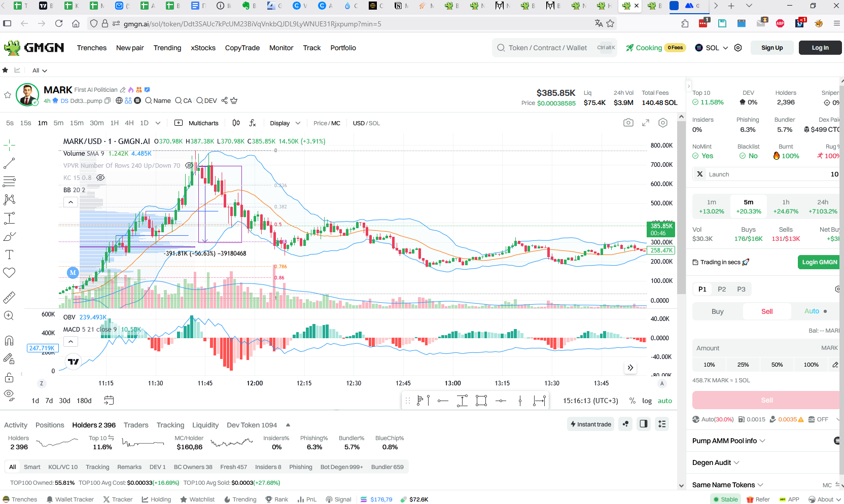
Task: Select the 15m chart interval
Action: click(x=77, y=123)
